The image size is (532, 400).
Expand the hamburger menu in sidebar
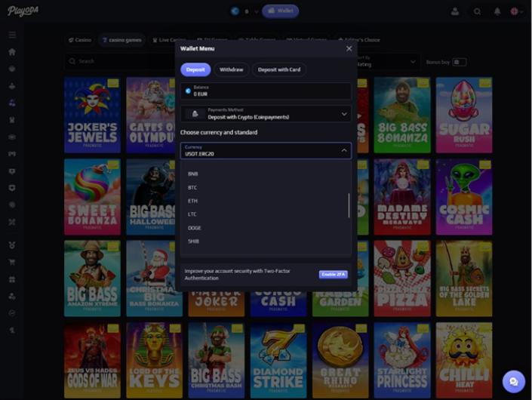(12, 35)
